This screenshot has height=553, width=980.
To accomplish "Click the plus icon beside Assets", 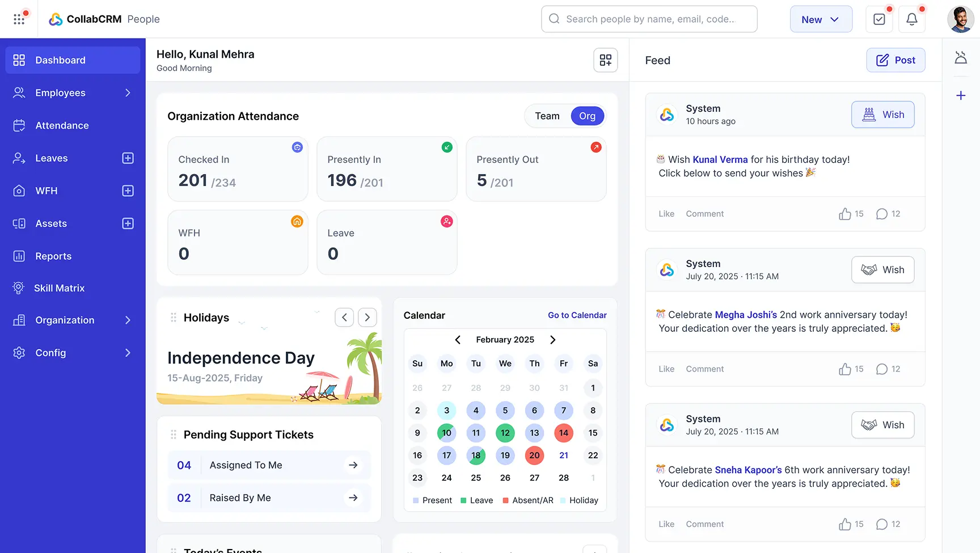I will tap(128, 223).
